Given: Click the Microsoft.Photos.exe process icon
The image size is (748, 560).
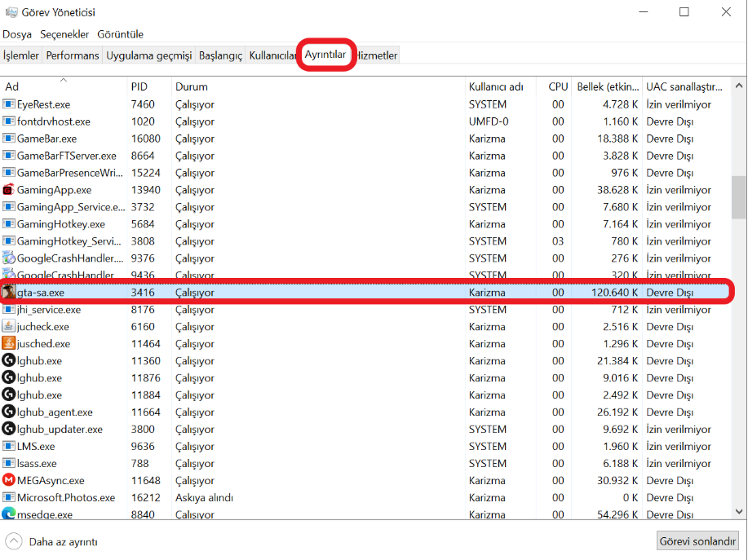Looking at the screenshot, I should (9, 497).
